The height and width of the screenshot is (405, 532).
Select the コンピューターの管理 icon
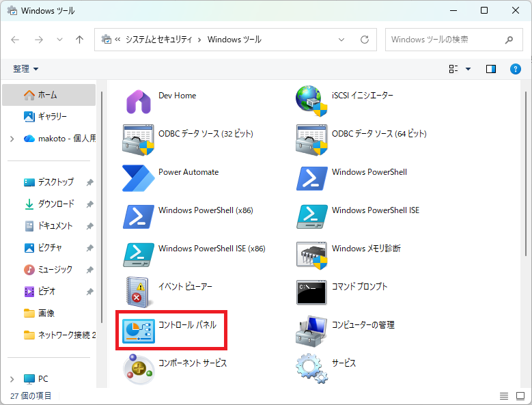(x=311, y=331)
